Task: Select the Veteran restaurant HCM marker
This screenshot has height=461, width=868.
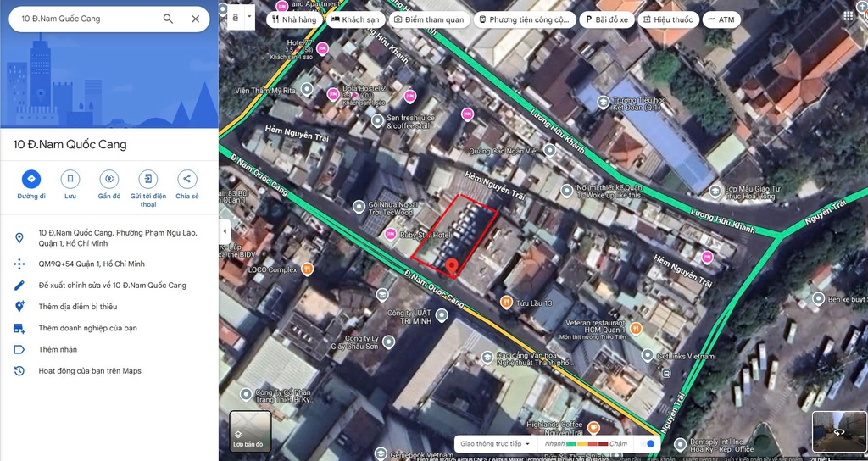Action: pos(636,328)
